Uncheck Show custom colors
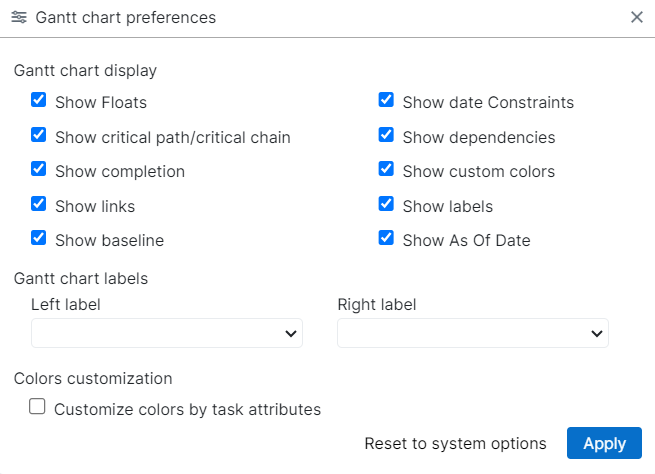Viewport: 655px width, 474px height. [386, 170]
